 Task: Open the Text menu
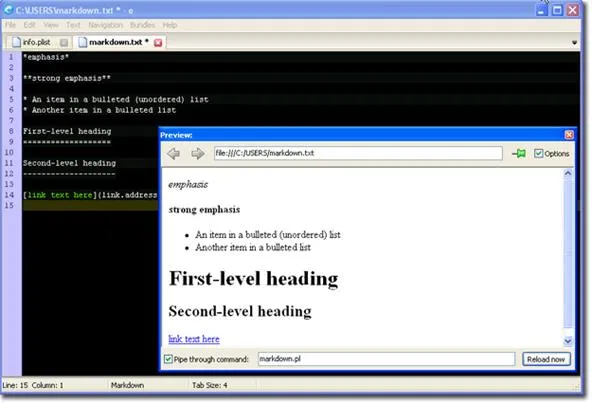[x=73, y=25]
